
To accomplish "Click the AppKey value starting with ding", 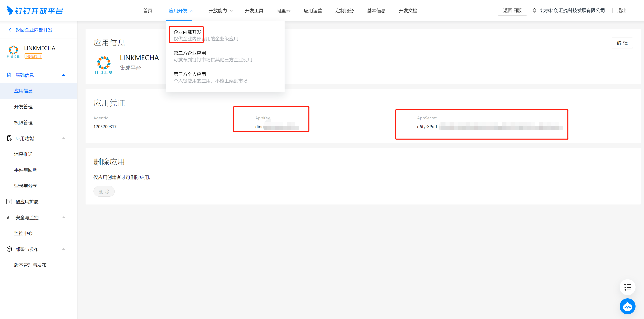I will click(277, 127).
